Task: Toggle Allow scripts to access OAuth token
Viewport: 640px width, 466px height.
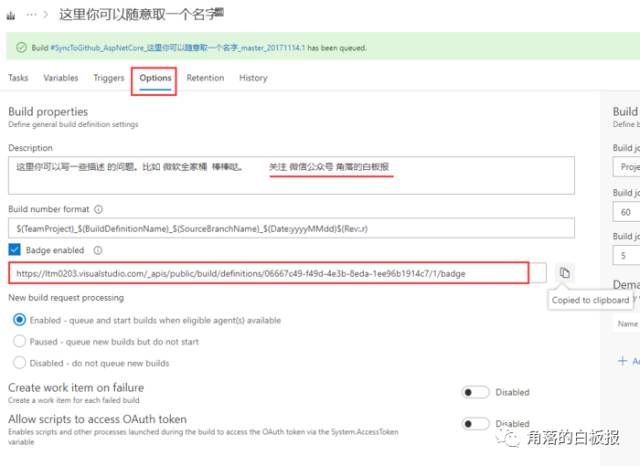Action: 476,424
